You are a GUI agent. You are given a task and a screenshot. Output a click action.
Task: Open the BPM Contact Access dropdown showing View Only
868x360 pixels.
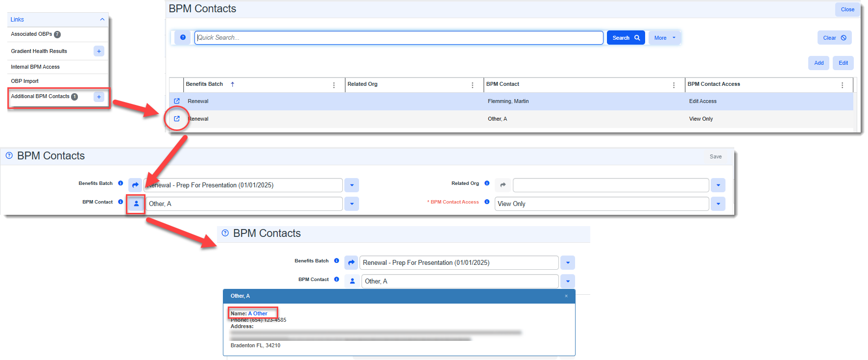[718, 204]
